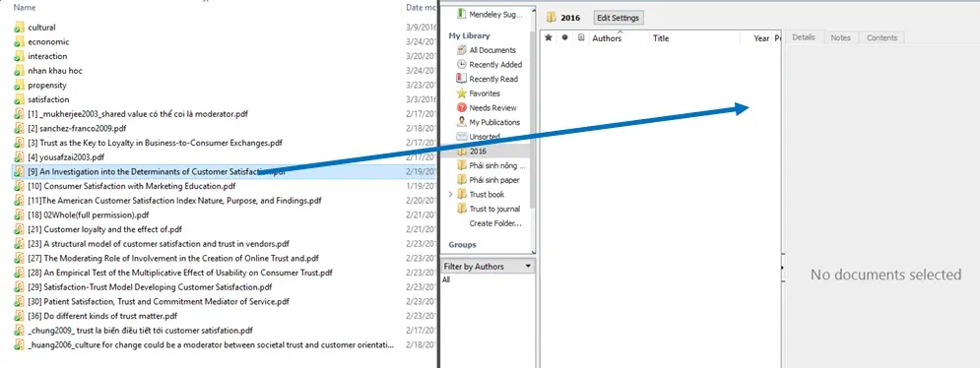
Task: Open the cultural folder in Explorer
Action: (41, 28)
